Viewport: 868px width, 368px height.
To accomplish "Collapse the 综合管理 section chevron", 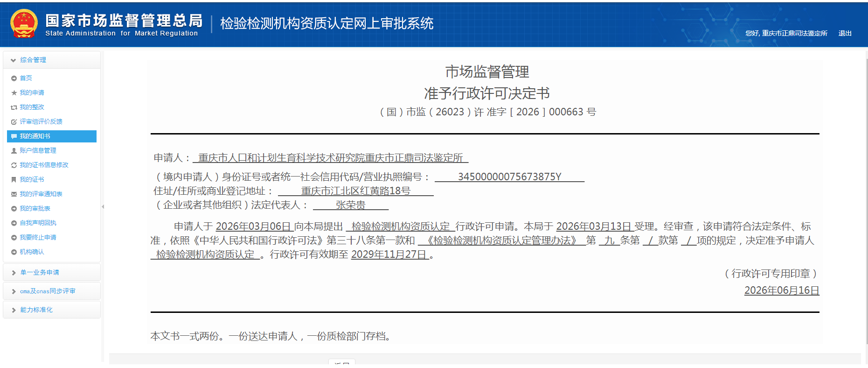I will tap(14, 60).
